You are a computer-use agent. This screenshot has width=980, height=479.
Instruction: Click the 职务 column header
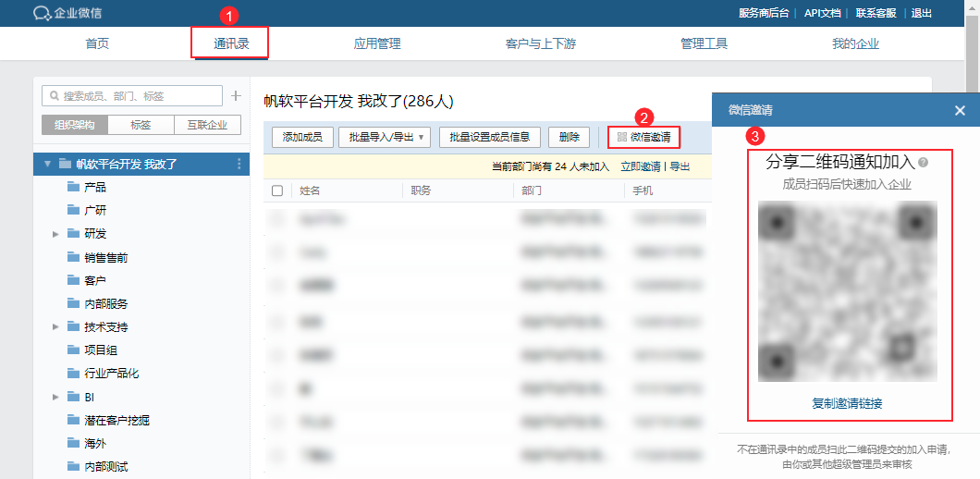[x=421, y=190]
